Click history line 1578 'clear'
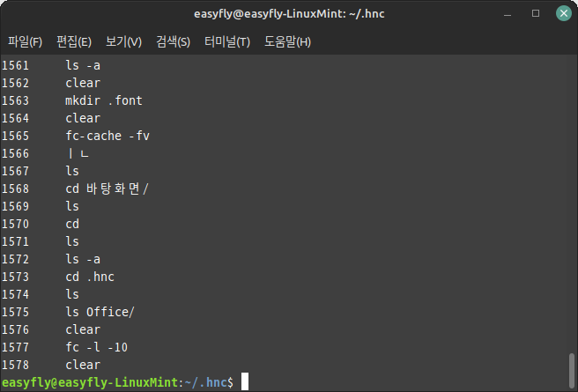 (51, 365)
